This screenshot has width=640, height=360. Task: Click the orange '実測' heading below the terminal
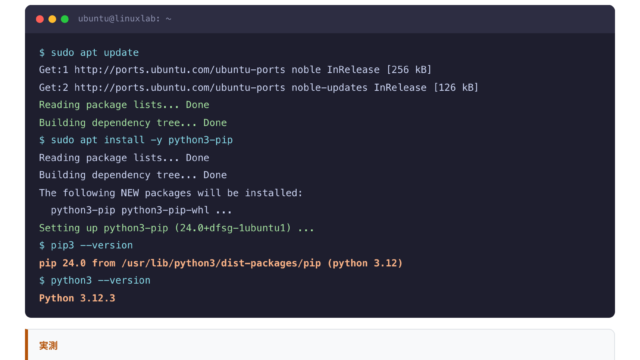(x=48, y=346)
